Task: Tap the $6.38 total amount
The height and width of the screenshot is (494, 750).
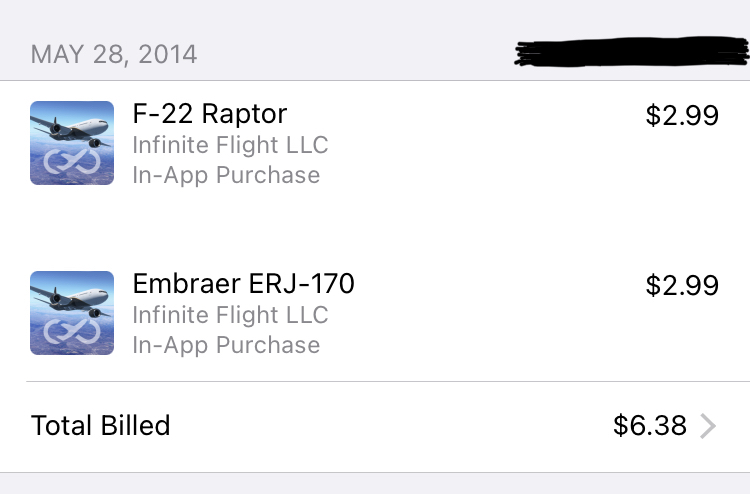Action: 650,427
